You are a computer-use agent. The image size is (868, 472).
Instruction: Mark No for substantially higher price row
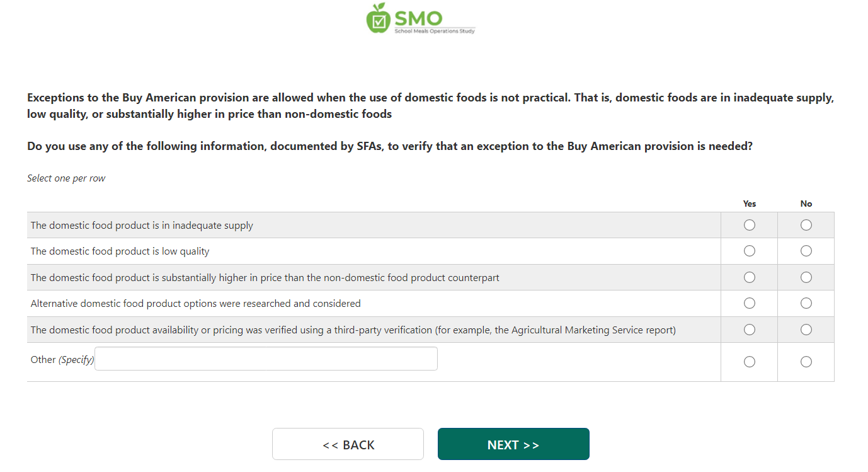(x=806, y=277)
